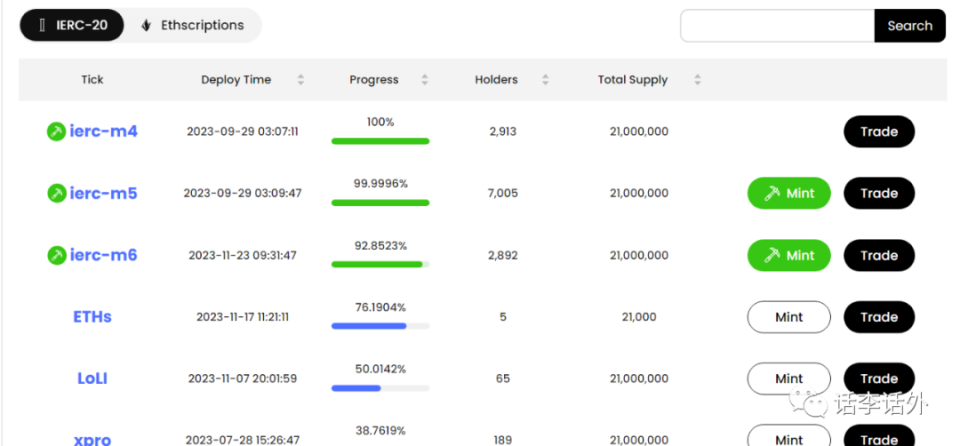Focus the search input field
Screen dimensions: 960x446
pyautogui.click(x=778, y=26)
